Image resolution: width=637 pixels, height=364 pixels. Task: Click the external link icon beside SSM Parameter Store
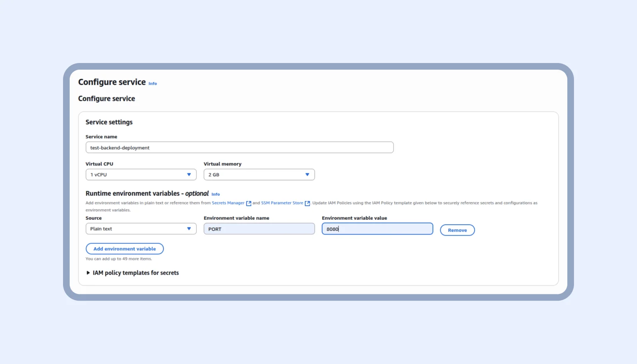(307, 203)
